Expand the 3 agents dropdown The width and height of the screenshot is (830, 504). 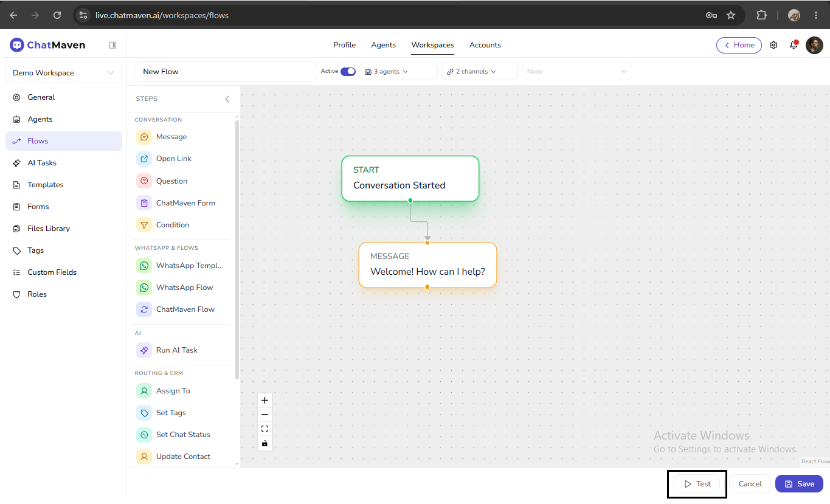coord(398,71)
